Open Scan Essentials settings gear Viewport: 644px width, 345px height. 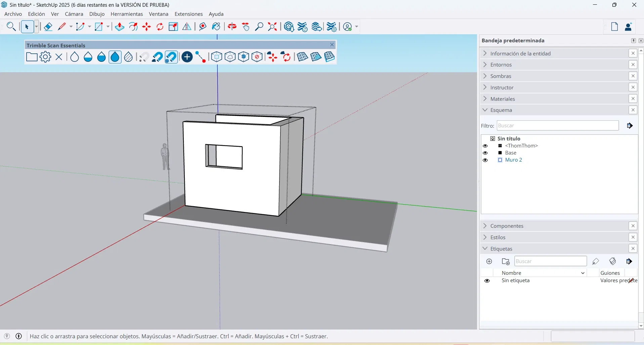tap(45, 57)
